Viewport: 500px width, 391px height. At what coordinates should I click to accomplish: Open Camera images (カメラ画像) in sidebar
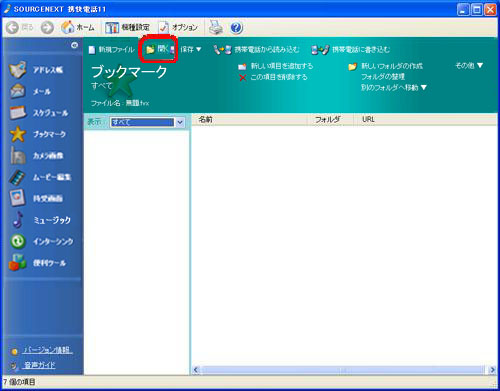tap(36, 156)
